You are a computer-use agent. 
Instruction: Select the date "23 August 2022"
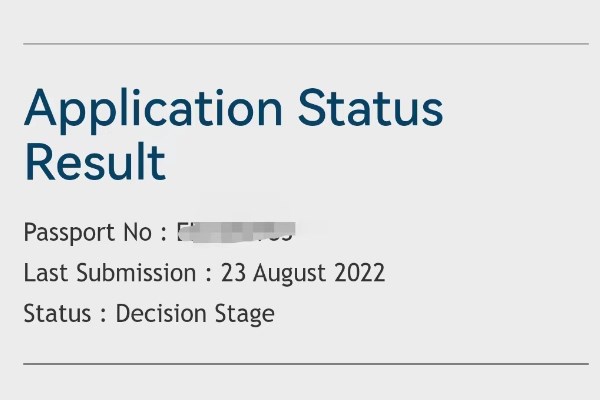point(303,273)
